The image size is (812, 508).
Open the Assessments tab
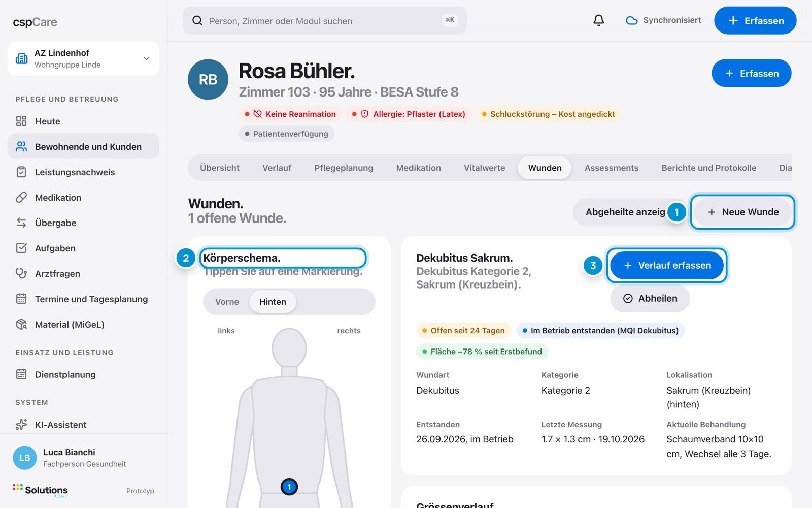(x=612, y=168)
